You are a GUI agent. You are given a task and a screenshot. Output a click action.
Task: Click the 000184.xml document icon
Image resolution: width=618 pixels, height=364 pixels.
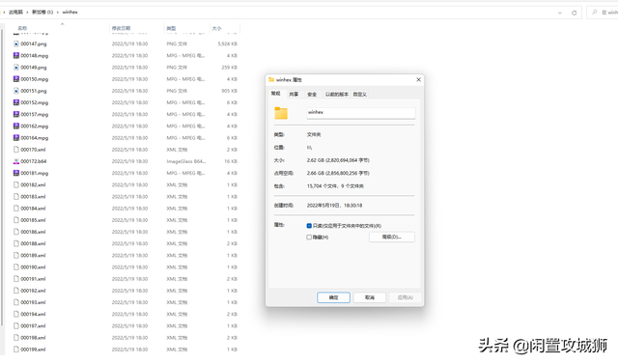[x=16, y=208]
